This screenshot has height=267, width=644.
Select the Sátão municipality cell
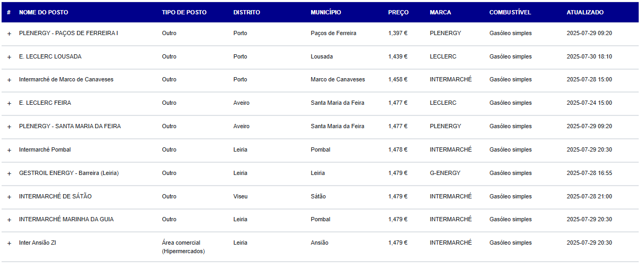pos(318,197)
